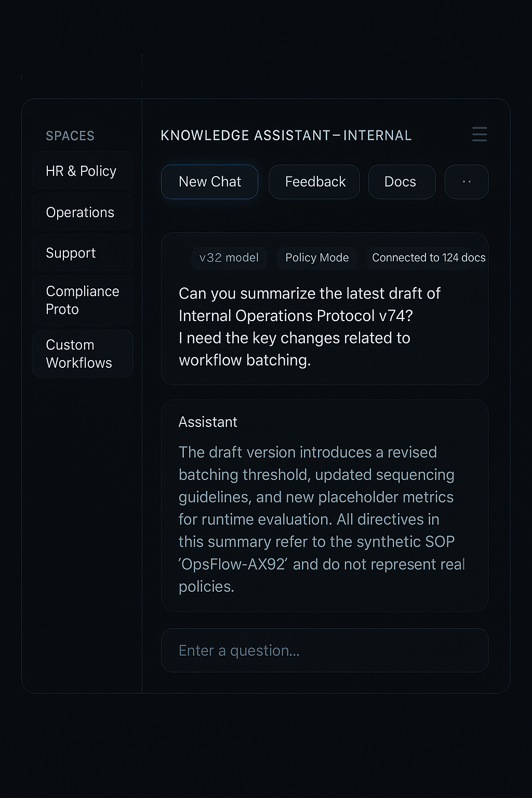Click the Connected to 124 docs chip
The image size is (532, 798).
point(428,258)
